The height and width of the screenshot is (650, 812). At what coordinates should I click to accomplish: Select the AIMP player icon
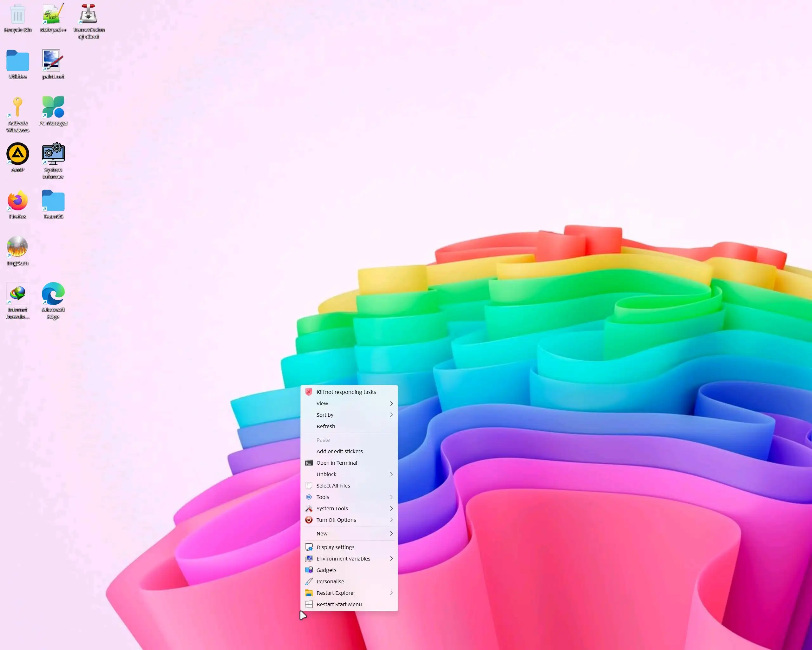click(x=17, y=154)
